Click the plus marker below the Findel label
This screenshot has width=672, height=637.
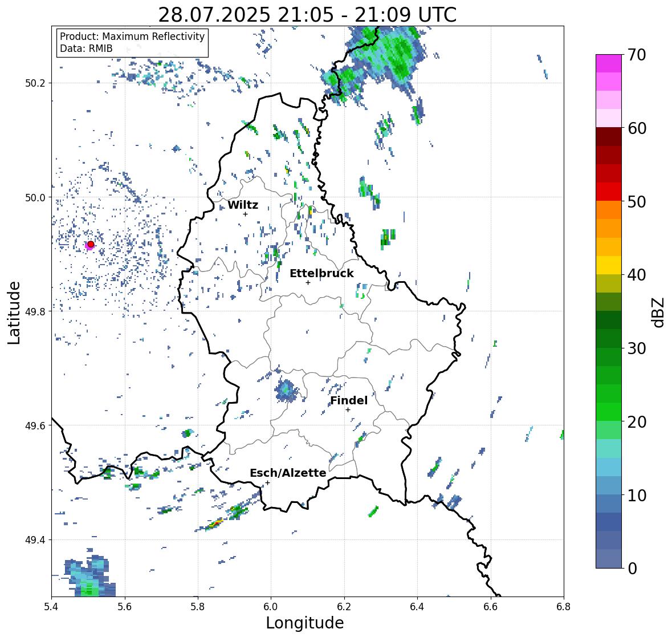348,410
